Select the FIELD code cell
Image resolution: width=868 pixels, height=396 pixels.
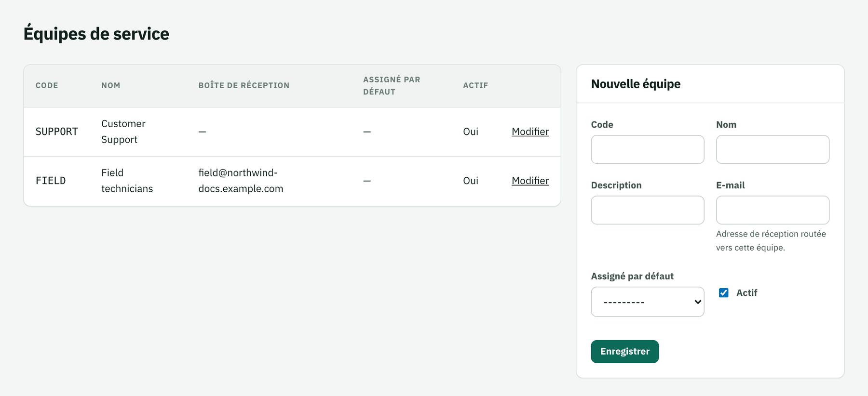point(51,181)
